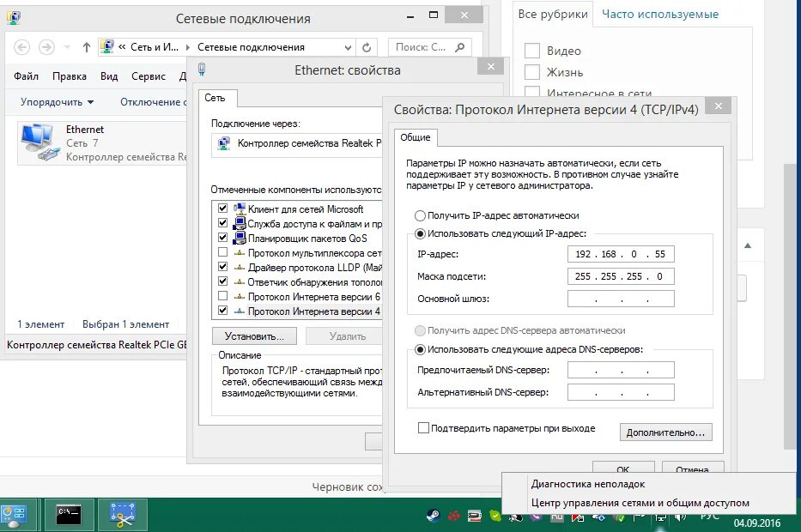801x532 pixels.
Task: Click the IP address field
Action: click(621, 254)
